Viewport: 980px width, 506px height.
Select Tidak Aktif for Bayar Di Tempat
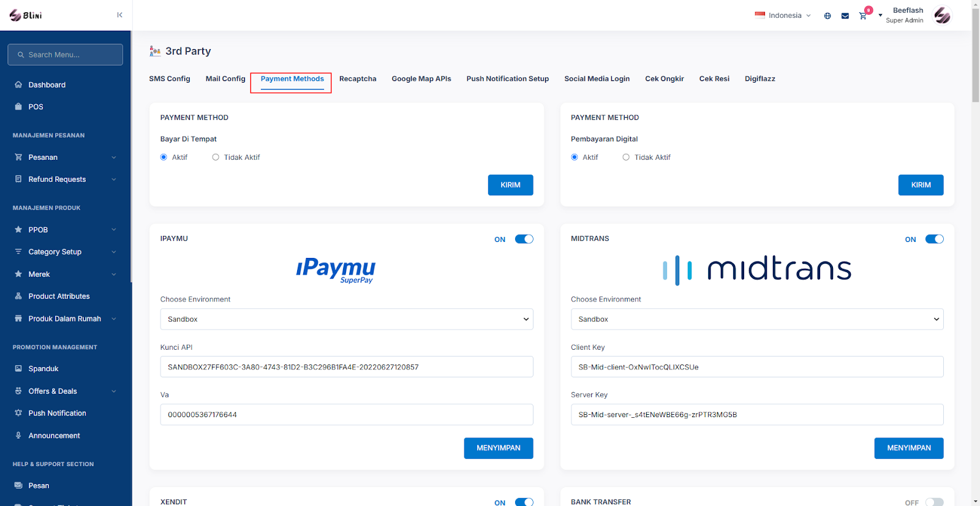pyautogui.click(x=216, y=157)
